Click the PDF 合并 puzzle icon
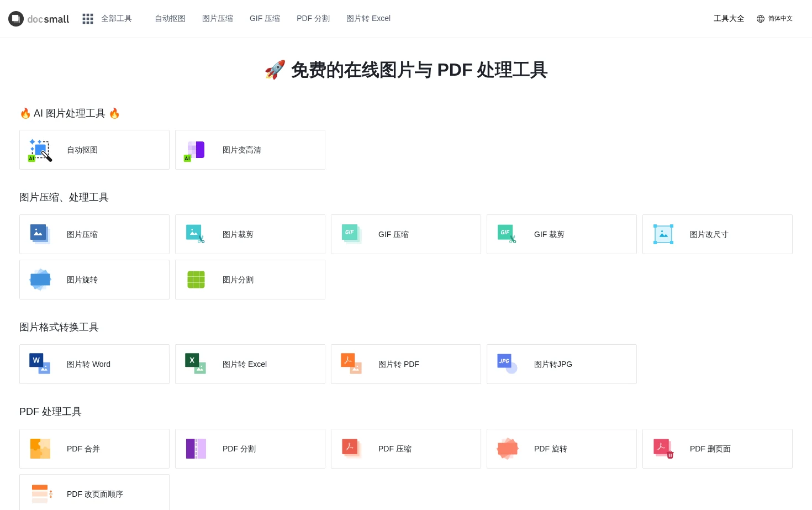This screenshot has width=812, height=510. [x=40, y=449]
